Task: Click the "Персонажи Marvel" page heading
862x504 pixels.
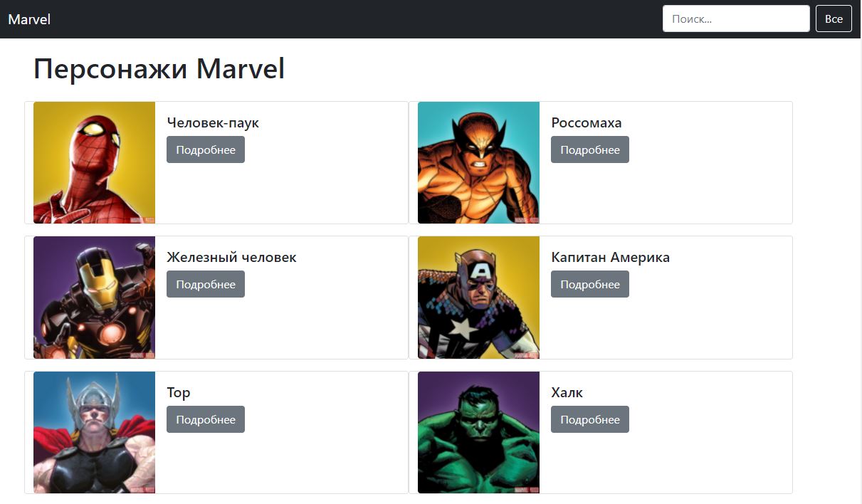Action: [159, 68]
